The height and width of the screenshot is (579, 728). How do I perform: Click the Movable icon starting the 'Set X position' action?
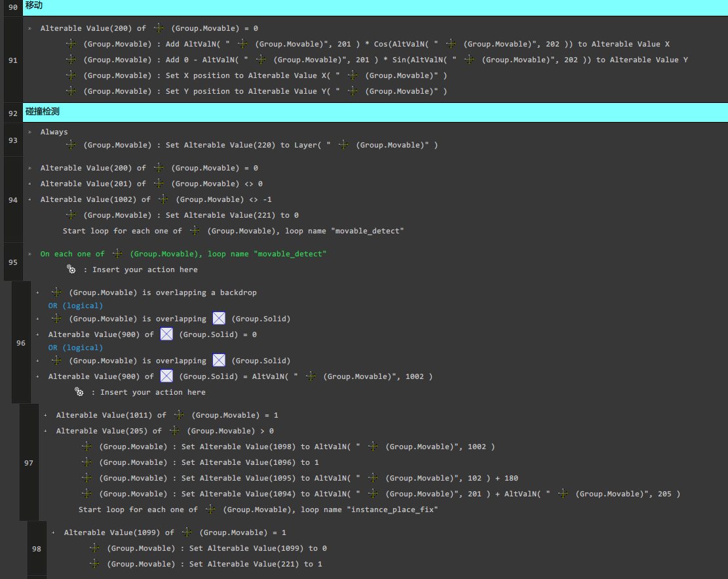[71, 75]
